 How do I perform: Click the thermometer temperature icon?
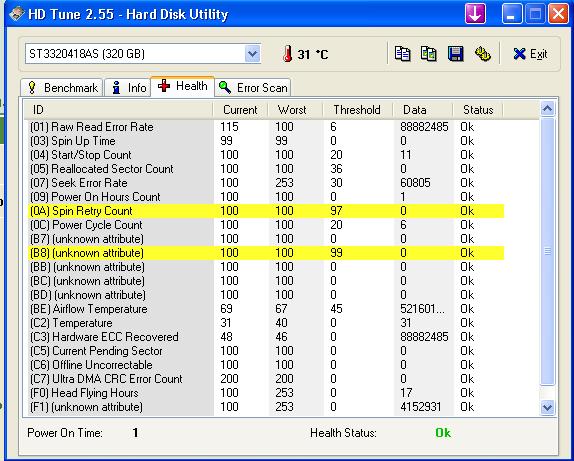(x=287, y=54)
